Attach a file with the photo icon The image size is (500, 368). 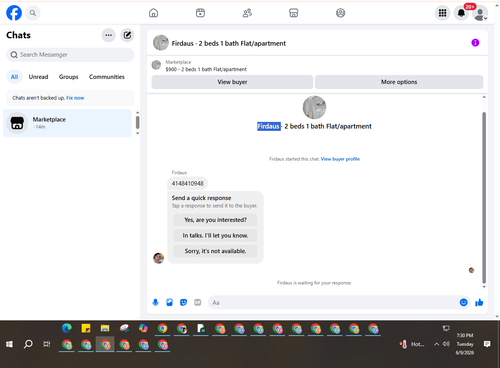(x=170, y=302)
